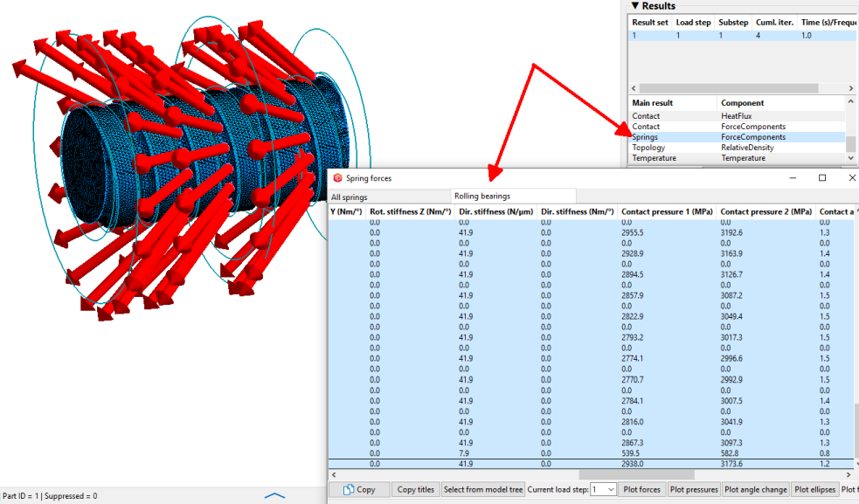Select Springs ForceComponents result row
Screen dimensions: 859x504
click(x=738, y=137)
